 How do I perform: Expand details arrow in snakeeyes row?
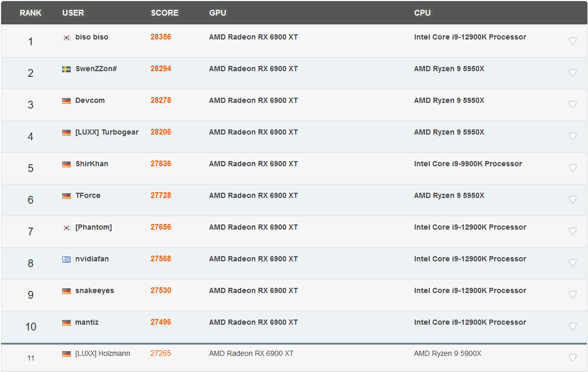(x=572, y=295)
